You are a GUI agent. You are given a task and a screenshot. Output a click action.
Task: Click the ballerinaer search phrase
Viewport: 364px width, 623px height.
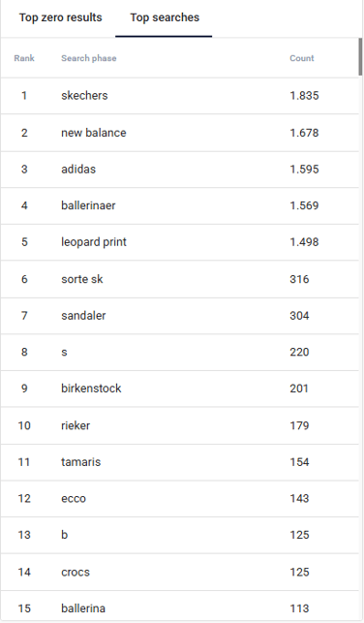(x=88, y=205)
